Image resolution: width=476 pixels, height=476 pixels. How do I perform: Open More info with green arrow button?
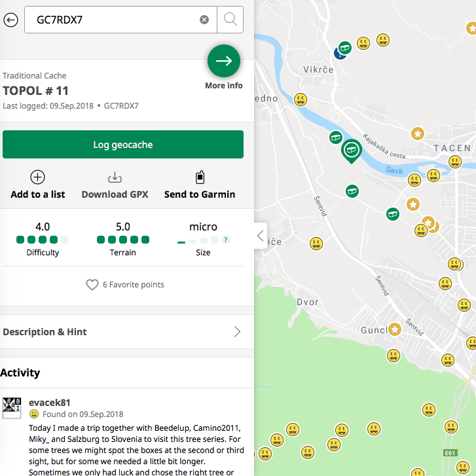224,61
